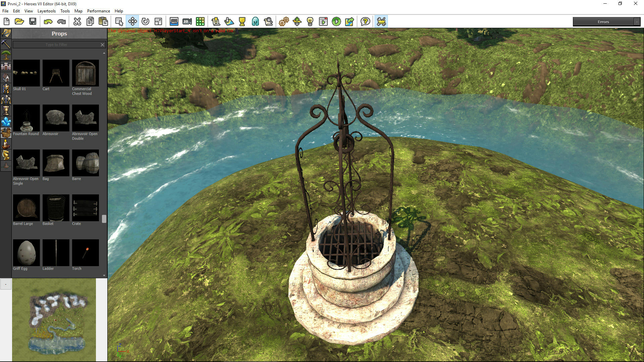Image resolution: width=644 pixels, height=362 pixels.
Task: Choose the Fountain Round prop
Action: (26, 118)
